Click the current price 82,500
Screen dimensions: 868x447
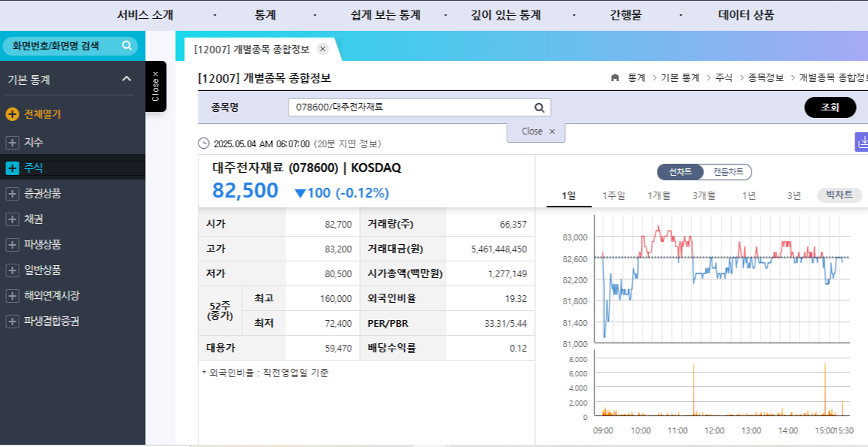pyautogui.click(x=245, y=190)
